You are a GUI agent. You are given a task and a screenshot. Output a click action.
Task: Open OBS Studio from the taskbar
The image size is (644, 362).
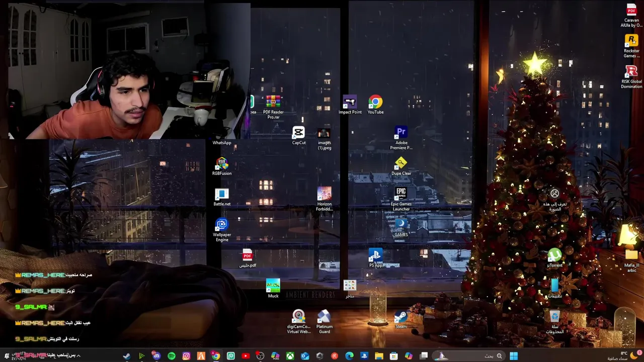coord(260,356)
